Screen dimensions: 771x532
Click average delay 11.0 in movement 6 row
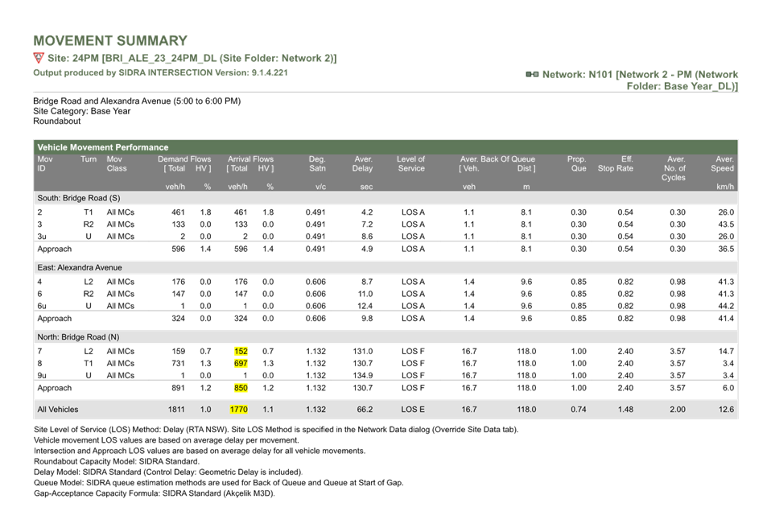point(365,294)
